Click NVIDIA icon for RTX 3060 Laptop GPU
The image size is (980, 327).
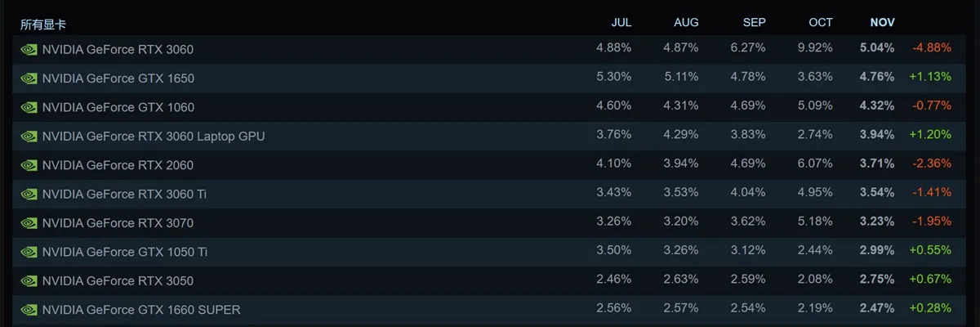pyautogui.click(x=29, y=137)
